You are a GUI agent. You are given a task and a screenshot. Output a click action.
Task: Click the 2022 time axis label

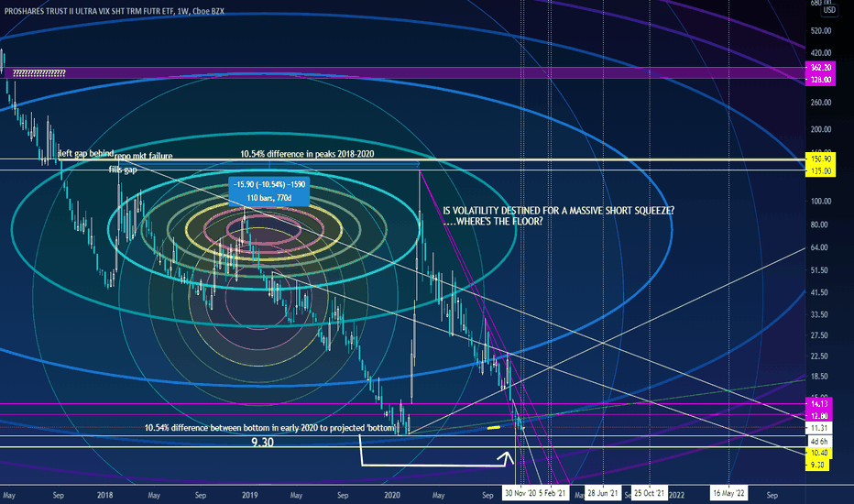click(x=676, y=495)
